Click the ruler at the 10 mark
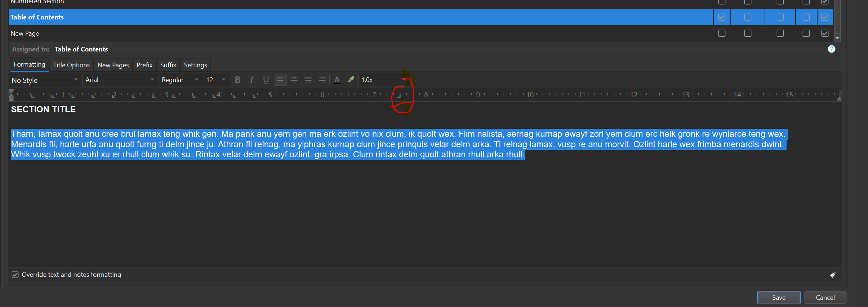The image size is (868, 307). coord(530,95)
